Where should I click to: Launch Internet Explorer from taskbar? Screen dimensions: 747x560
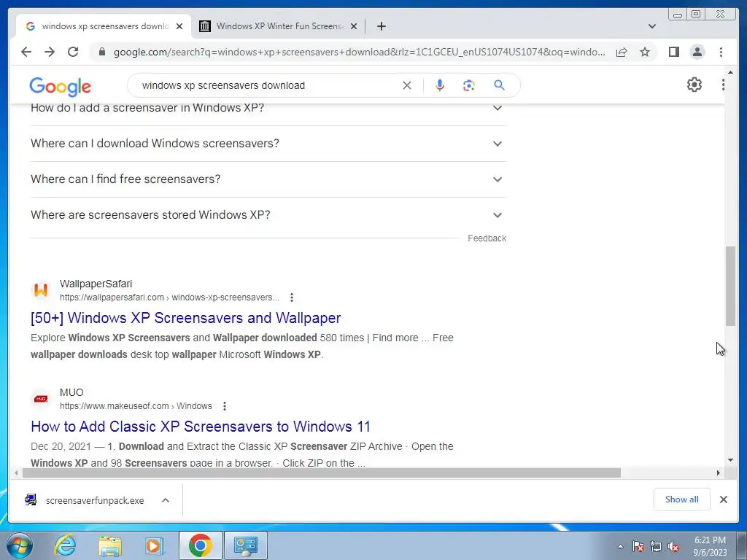[65, 545]
